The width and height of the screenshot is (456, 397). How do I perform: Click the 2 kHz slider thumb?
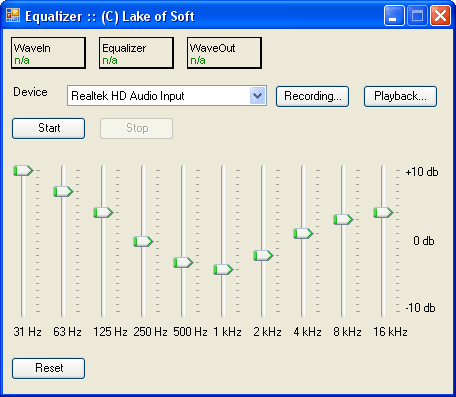pyautogui.click(x=263, y=256)
